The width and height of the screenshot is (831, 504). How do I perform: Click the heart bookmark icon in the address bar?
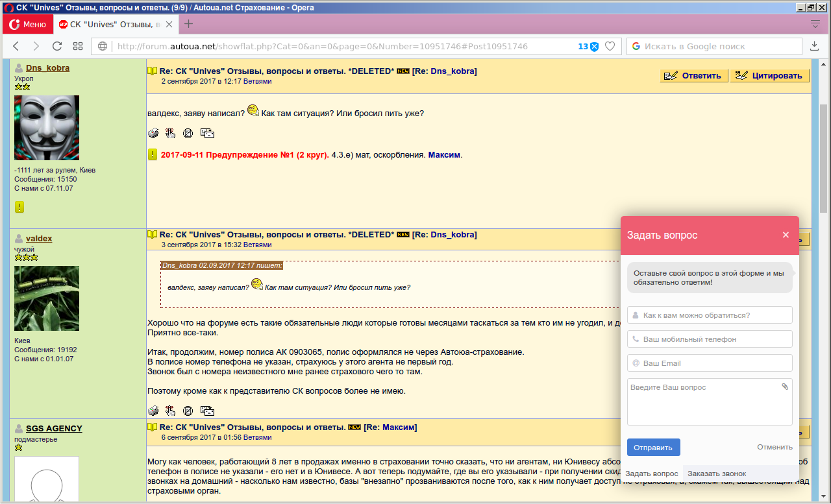[610, 46]
